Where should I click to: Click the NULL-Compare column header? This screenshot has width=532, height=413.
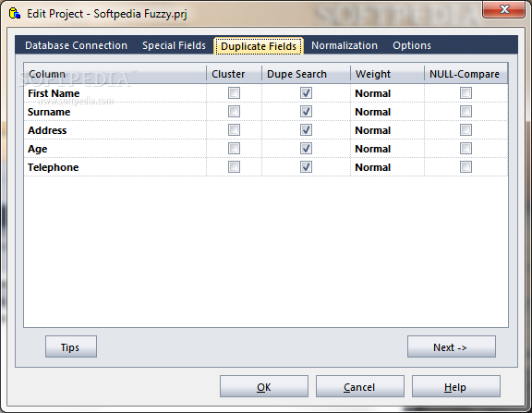[465, 74]
